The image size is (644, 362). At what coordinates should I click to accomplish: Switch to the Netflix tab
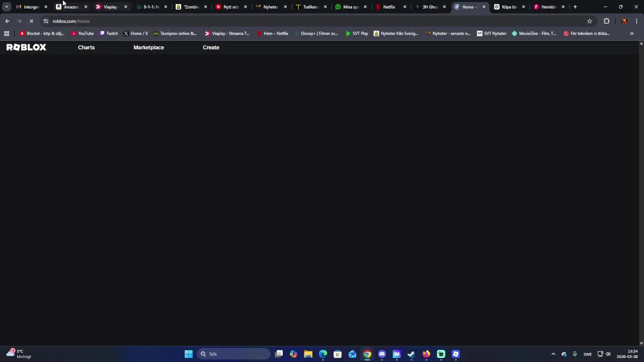click(390, 7)
